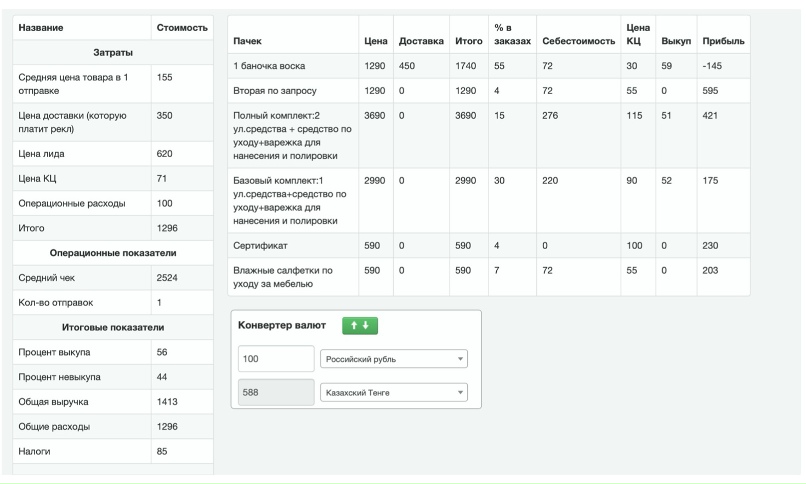Click the Влажные салфетки product cell

coord(283,277)
